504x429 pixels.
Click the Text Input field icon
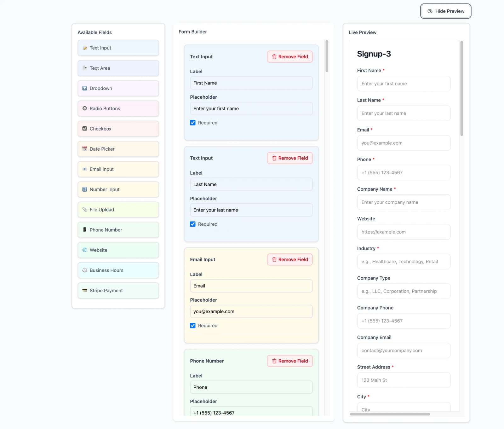85,48
